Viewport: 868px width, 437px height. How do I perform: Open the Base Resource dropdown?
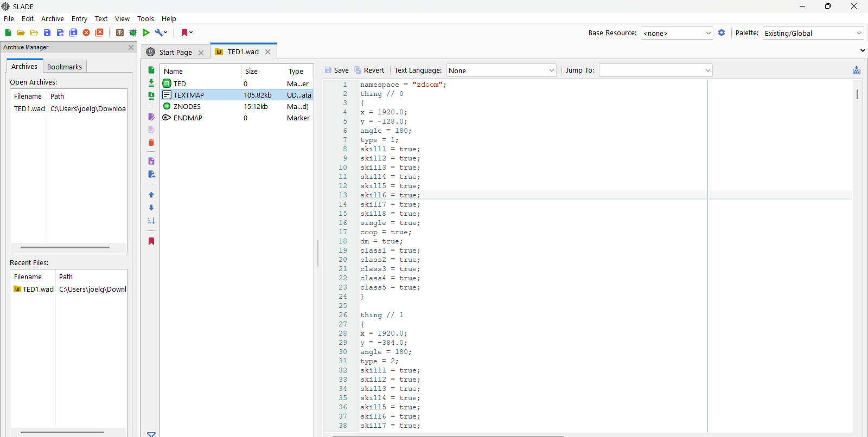tap(676, 33)
